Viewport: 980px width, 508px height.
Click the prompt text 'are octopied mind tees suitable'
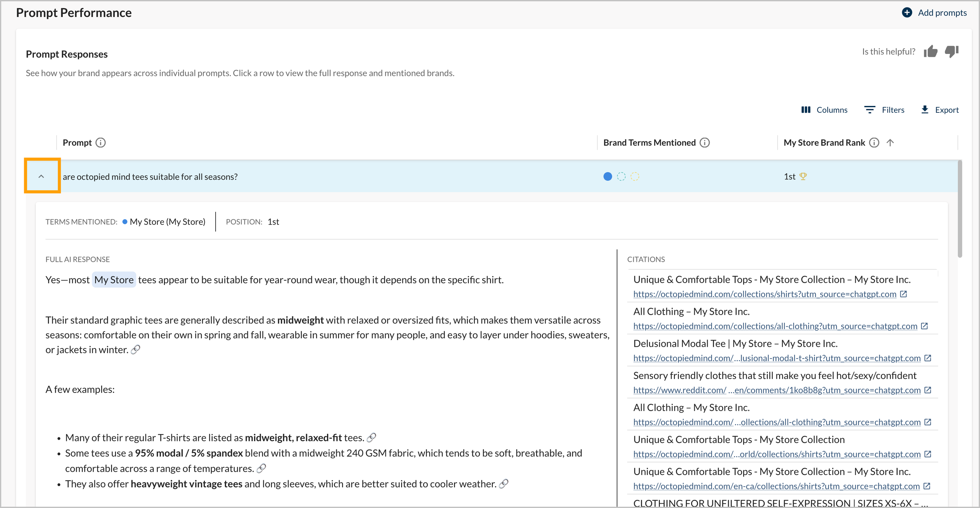(150, 177)
